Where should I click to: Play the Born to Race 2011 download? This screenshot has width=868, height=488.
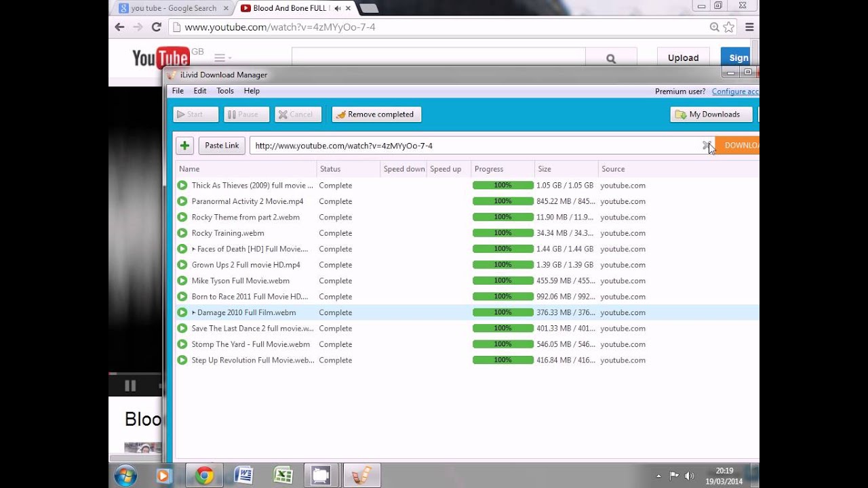[x=182, y=296]
